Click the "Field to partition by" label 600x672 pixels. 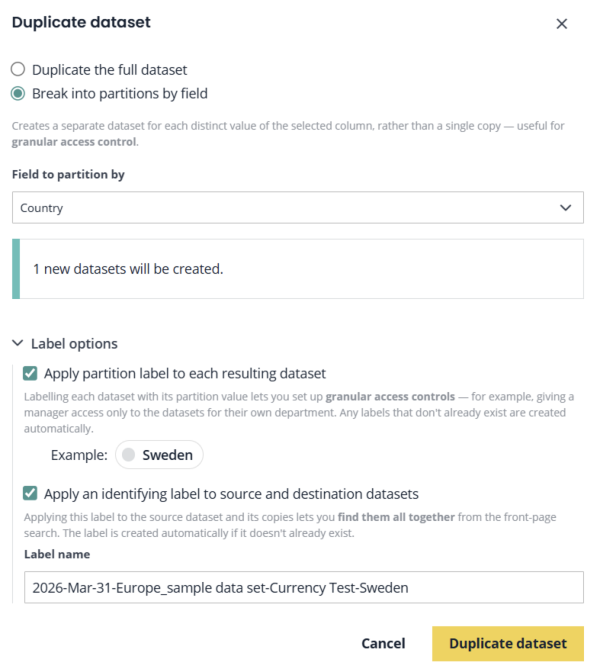click(68, 174)
